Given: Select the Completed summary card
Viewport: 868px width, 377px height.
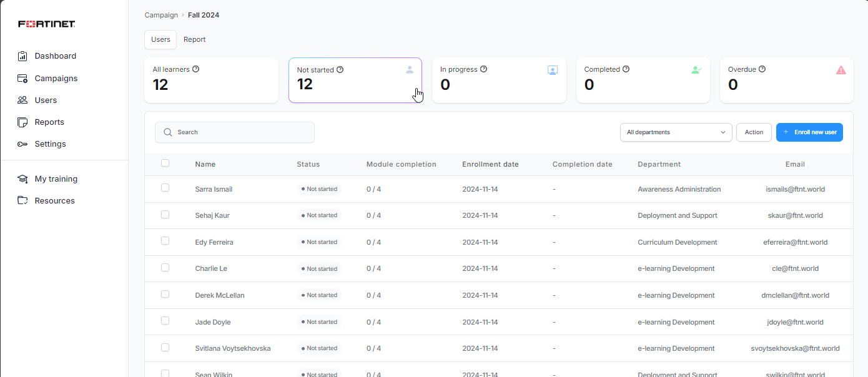Looking at the screenshot, I should (x=643, y=81).
